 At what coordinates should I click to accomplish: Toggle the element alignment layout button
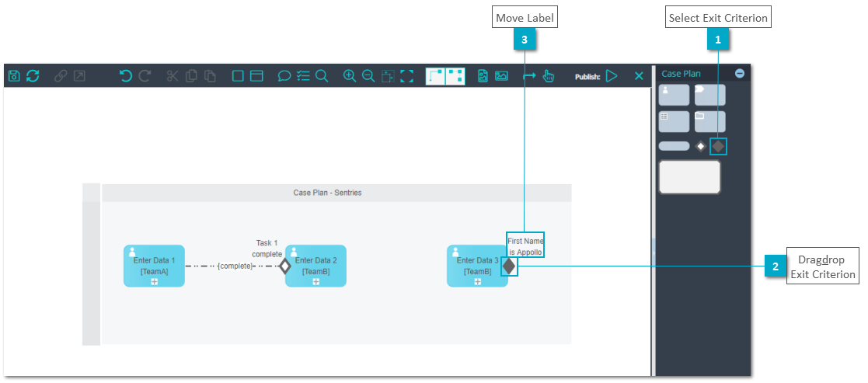[x=455, y=76]
